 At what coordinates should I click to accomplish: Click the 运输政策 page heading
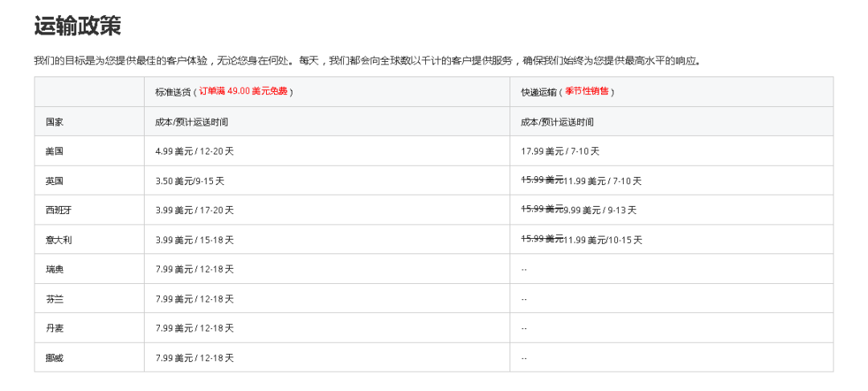tap(77, 26)
